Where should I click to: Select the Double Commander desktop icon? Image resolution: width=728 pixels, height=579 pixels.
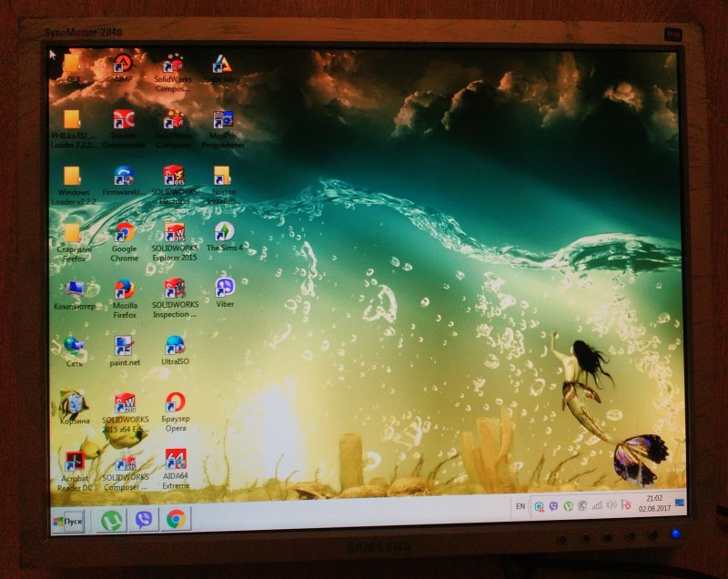point(124,121)
